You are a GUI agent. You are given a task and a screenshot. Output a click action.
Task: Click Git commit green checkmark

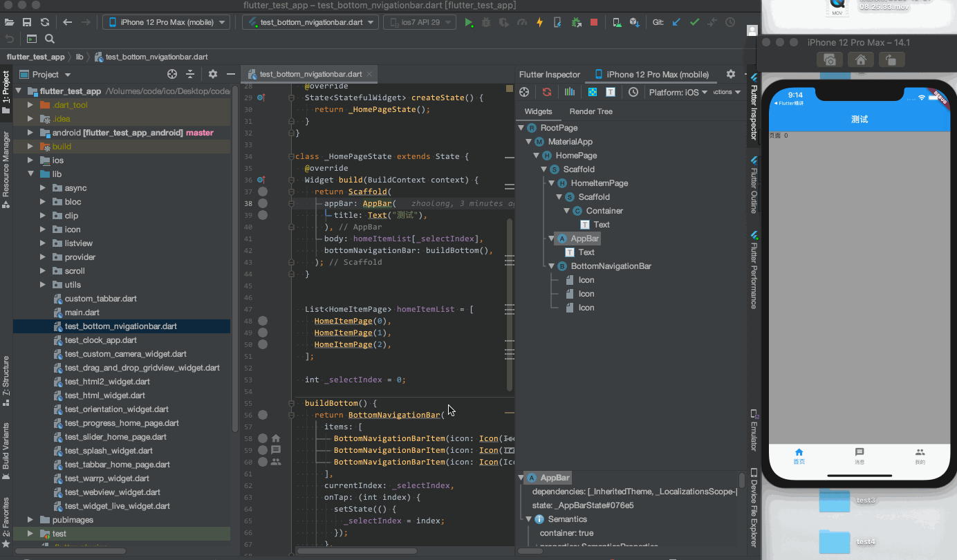tap(694, 22)
